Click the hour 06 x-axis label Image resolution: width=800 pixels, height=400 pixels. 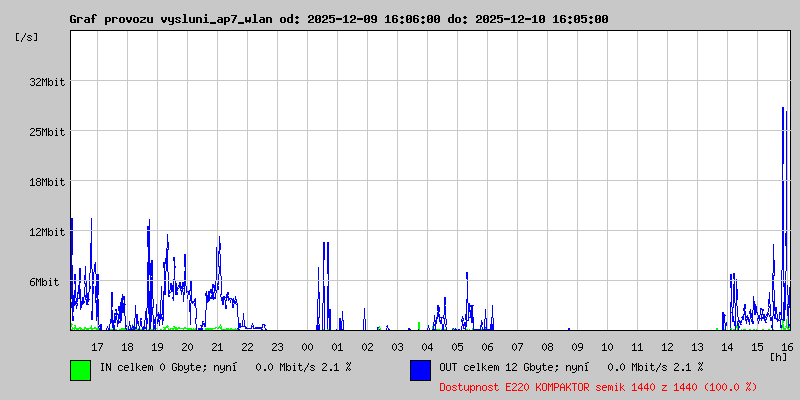coord(487,347)
